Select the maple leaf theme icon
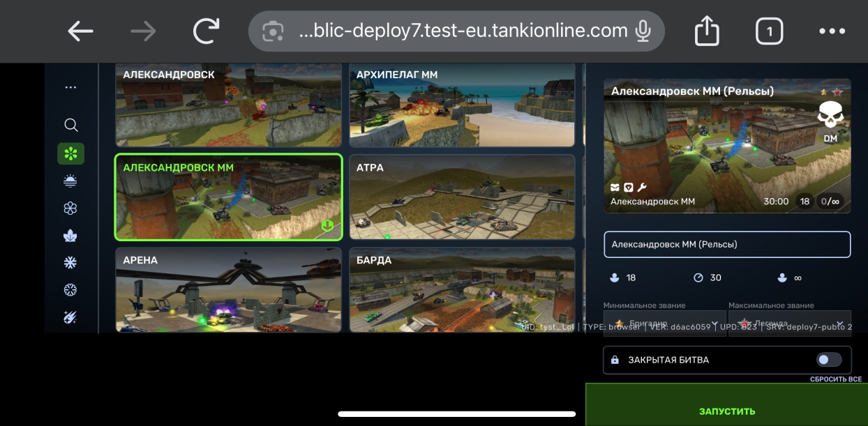The width and height of the screenshot is (868, 426). tap(70, 236)
